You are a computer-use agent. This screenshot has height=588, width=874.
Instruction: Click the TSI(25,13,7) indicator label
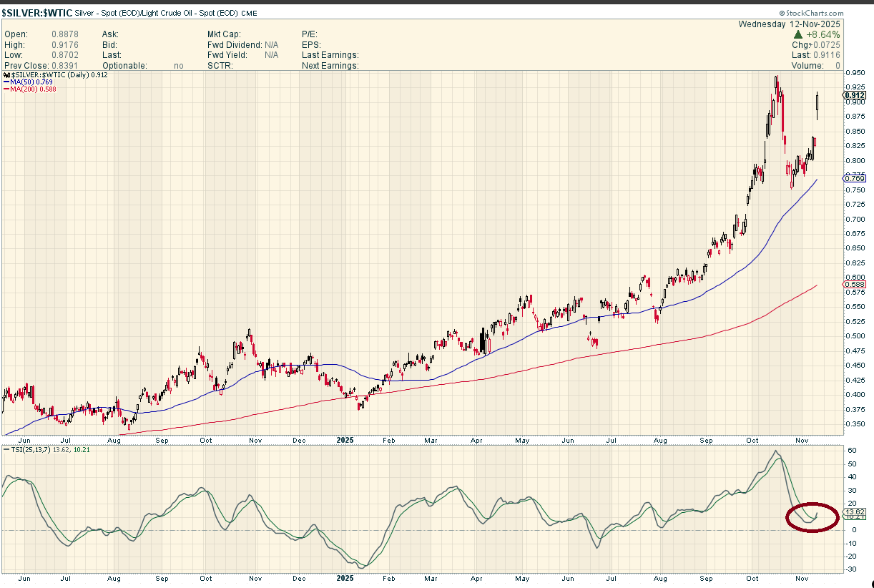click(x=26, y=449)
